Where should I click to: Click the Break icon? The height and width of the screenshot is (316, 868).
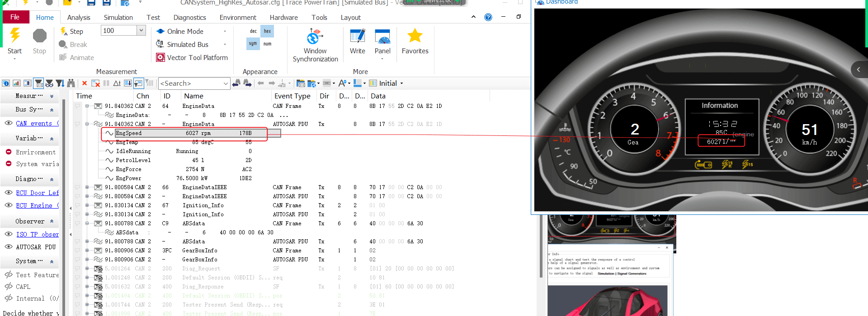tap(63, 44)
